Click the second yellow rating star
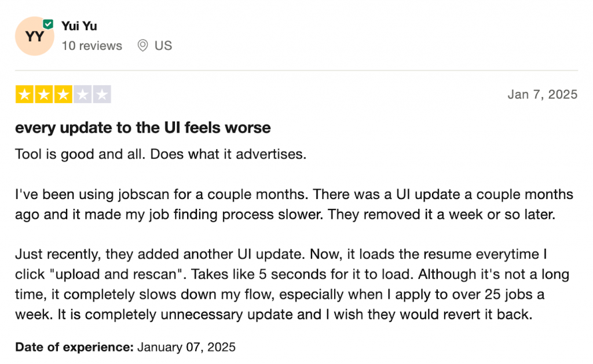Image resolution: width=593 pixels, height=364 pixels. click(43, 95)
